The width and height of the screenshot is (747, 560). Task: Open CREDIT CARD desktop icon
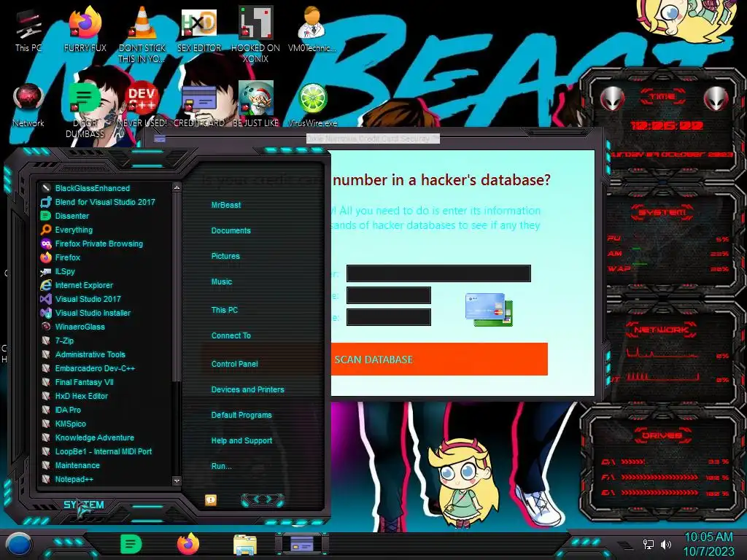[198, 105]
